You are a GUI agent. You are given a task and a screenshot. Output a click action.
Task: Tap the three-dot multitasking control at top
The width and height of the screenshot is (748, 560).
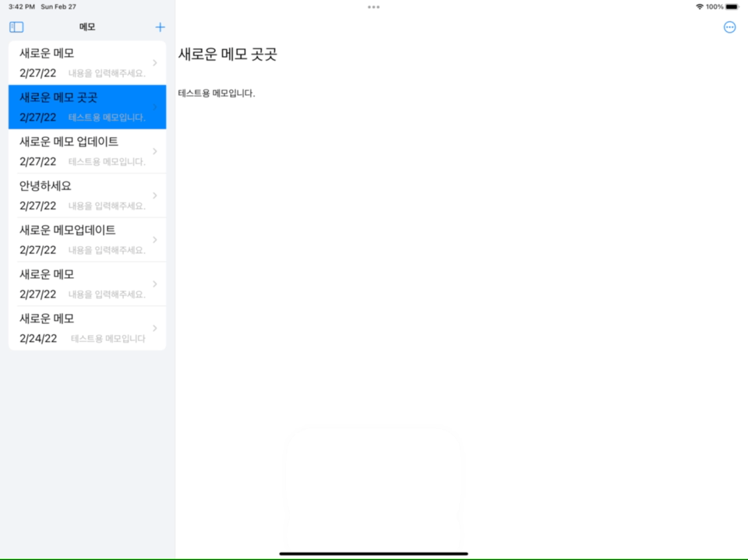click(x=373, y=7)
